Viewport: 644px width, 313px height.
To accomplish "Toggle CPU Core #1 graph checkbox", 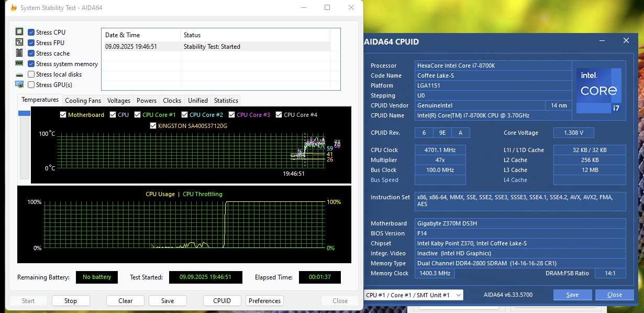I will (138, 115).
